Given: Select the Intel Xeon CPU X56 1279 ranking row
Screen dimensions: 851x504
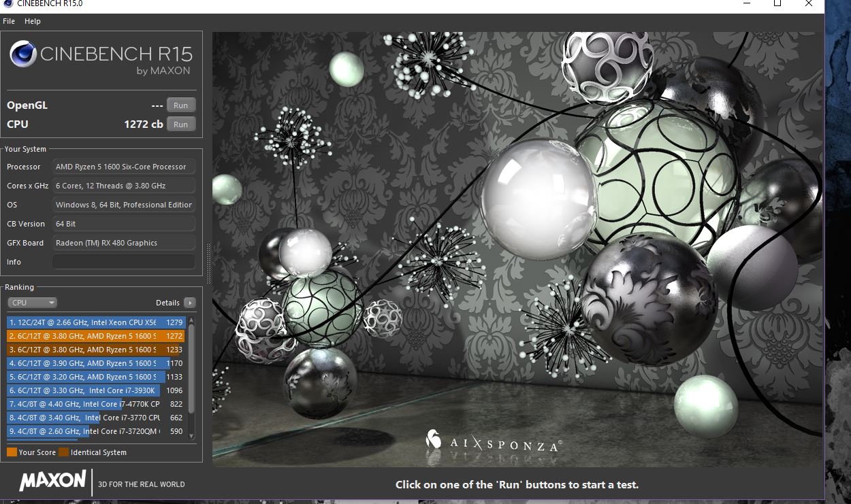Looking at the screenshot, I should 96,322.
